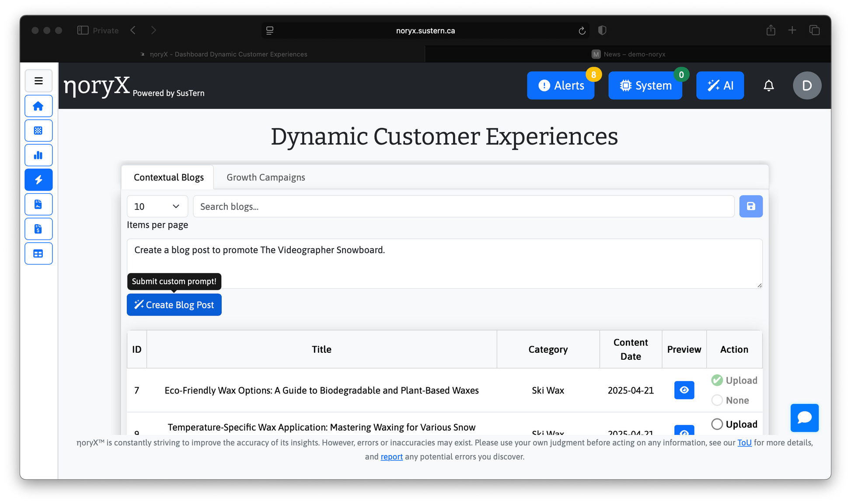Open the ToU link
The image size is (851, 504).
coord(744,442)
